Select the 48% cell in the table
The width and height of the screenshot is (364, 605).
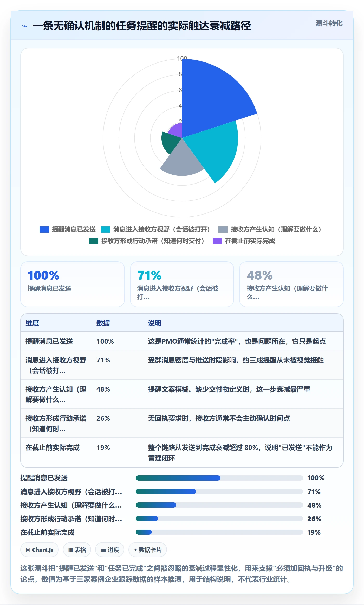(x=103, y=389)
